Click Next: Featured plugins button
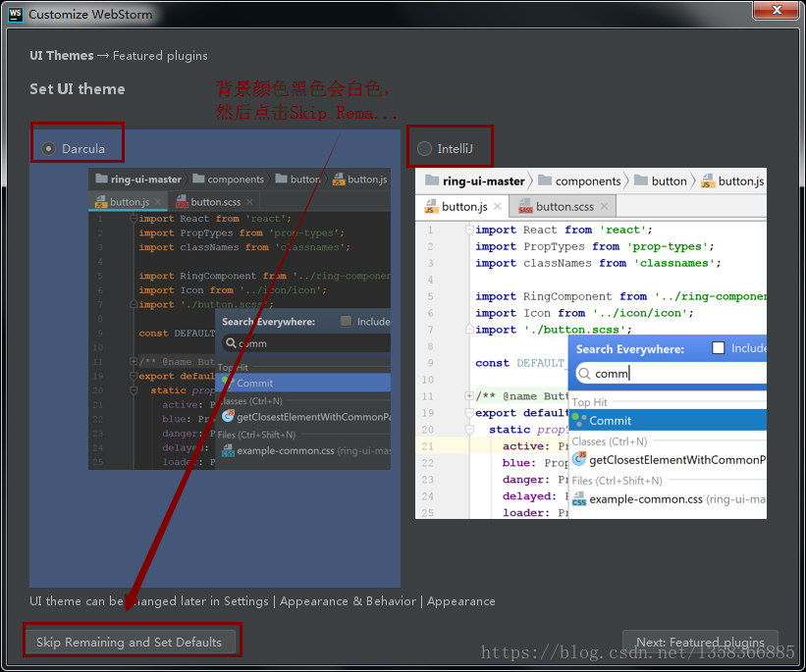 point(700,642)
